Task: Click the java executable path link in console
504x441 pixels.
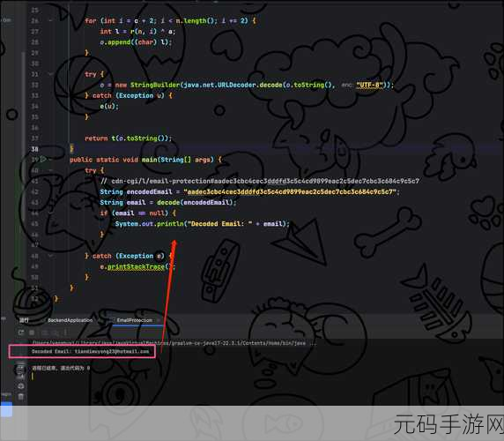Action: click(x=169, y=343)
